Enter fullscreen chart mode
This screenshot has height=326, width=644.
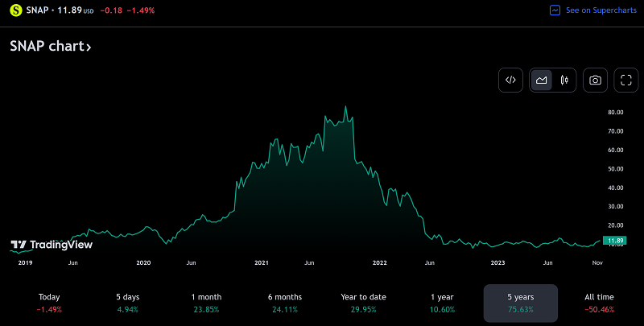click(626, 80)
